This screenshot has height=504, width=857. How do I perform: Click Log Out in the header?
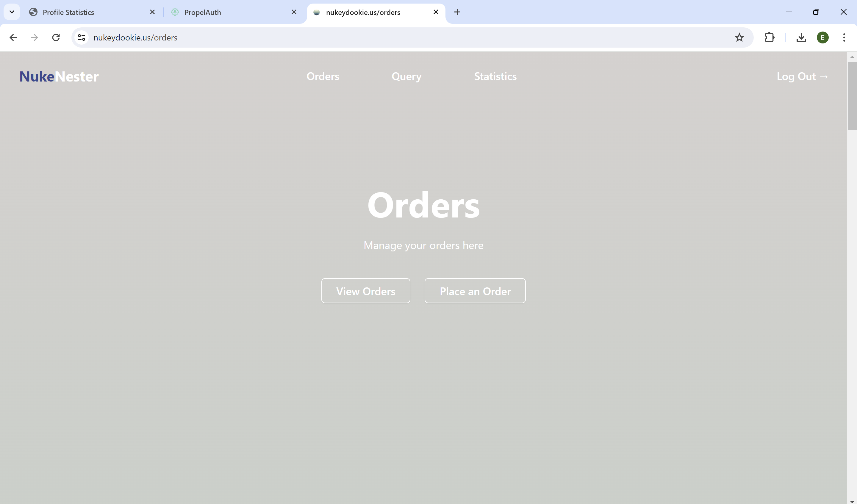click(x=802, y=76)
